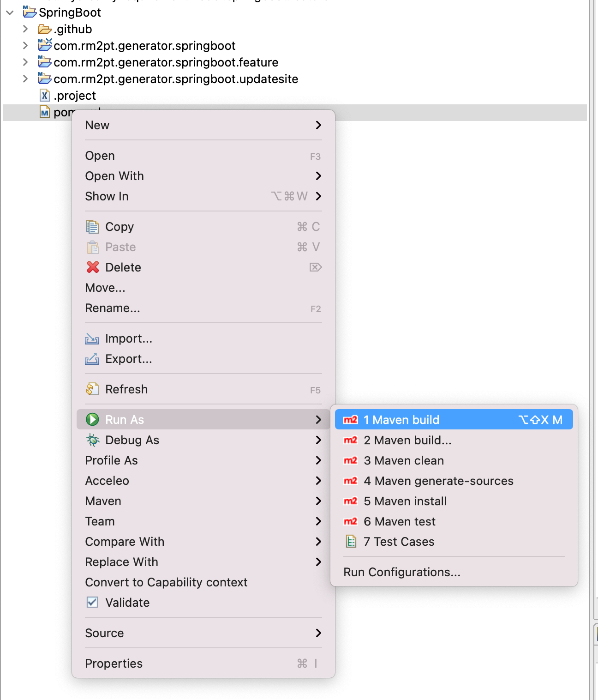Expand com.rm2pt.generator.springboot node
Screen dimensions: 598x700
click(25, 46)
